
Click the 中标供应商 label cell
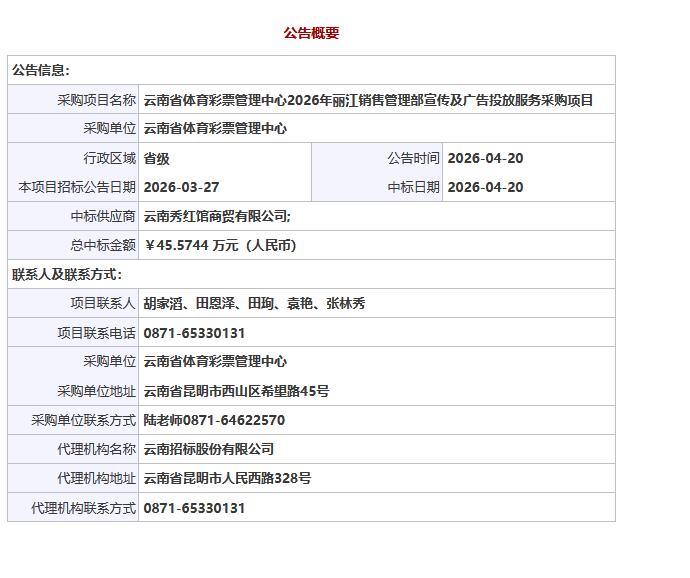tap(103, 216)
